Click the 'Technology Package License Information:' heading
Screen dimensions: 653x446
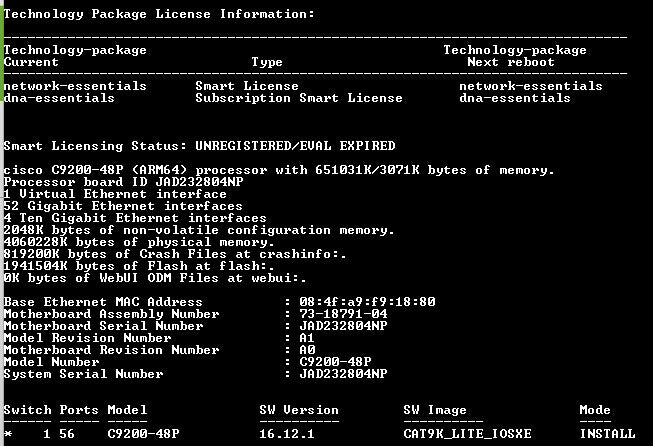click(159, 15)
